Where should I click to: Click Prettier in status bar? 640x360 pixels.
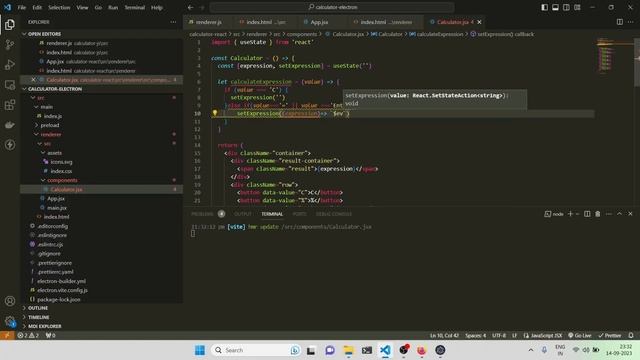(x=610, y=336)
